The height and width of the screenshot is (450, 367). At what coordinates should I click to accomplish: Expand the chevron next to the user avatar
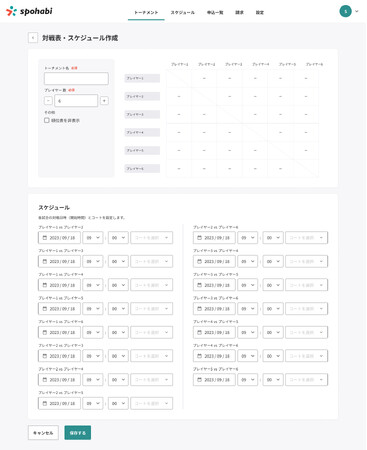pyautogui.click(x=357, y=11)
